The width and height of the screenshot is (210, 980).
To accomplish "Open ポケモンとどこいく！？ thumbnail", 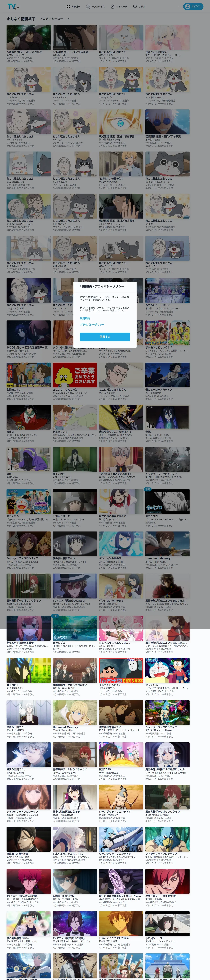I will pyautogui.click(x=167, y=333).
